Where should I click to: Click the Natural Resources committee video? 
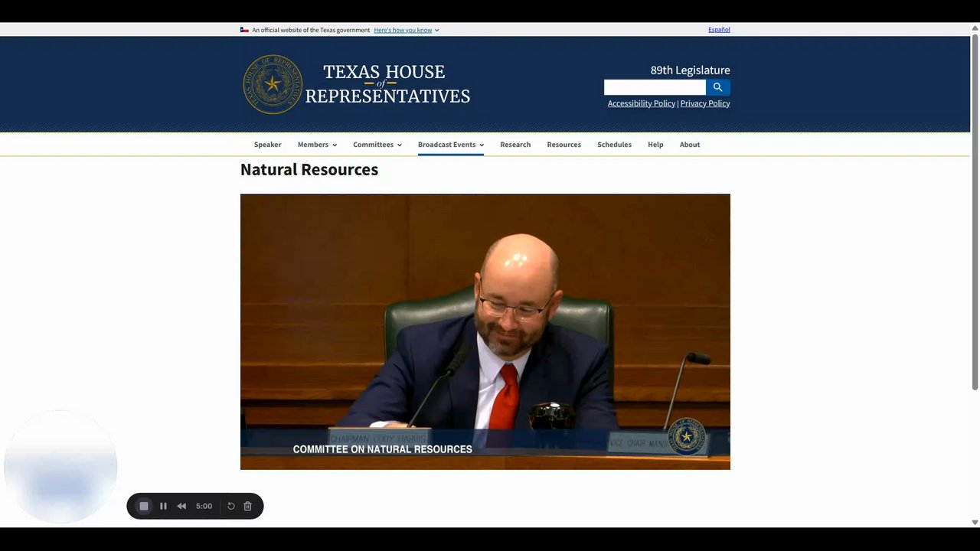[485, 331]
